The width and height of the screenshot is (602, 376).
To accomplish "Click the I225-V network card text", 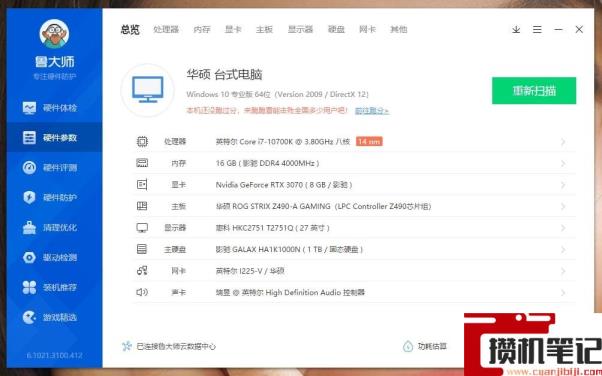I will tap(250, 271).
